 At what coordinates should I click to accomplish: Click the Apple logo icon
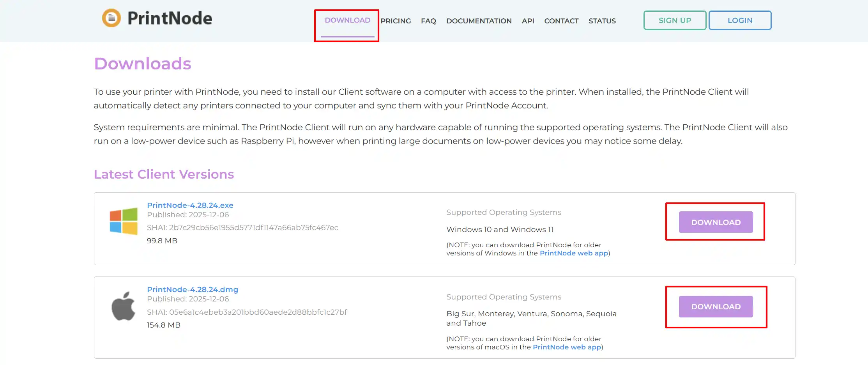[123, 306]
